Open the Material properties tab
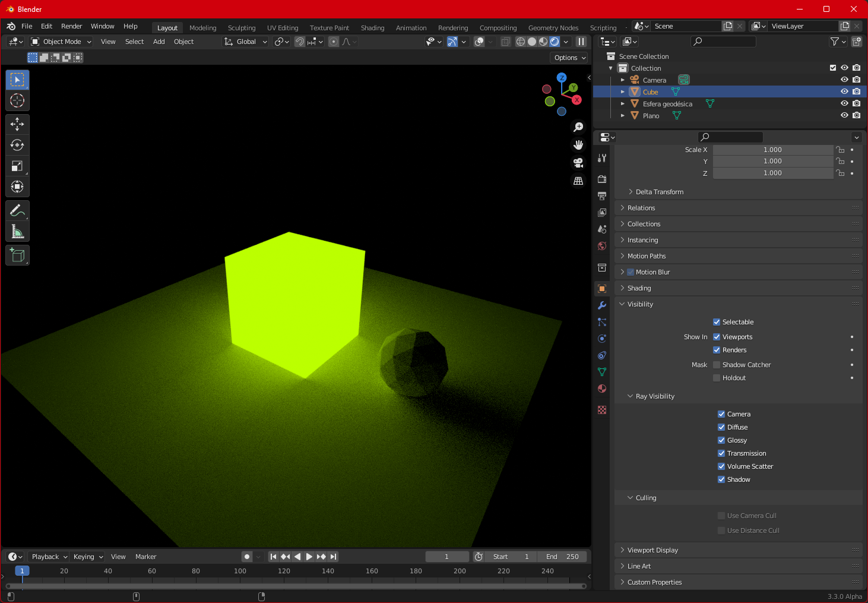 click(x=602, y=389)
